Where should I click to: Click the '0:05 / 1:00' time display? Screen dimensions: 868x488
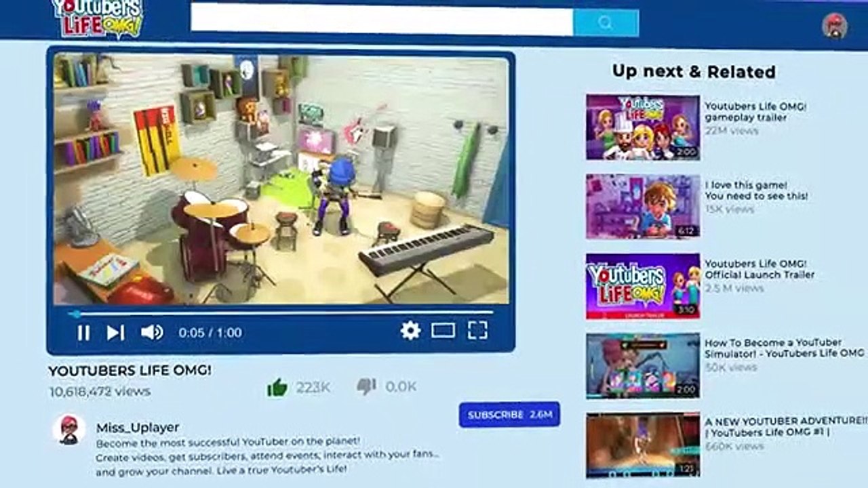click(x=210, y=333)
